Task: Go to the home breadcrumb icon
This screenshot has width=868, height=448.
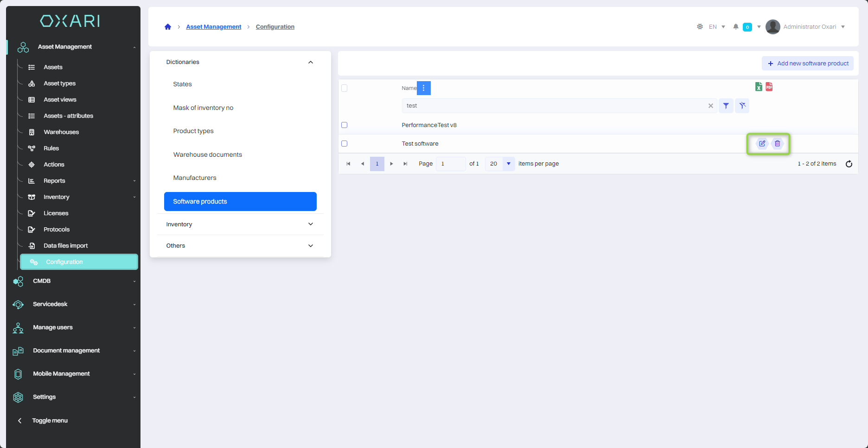Action: (168, 27)
